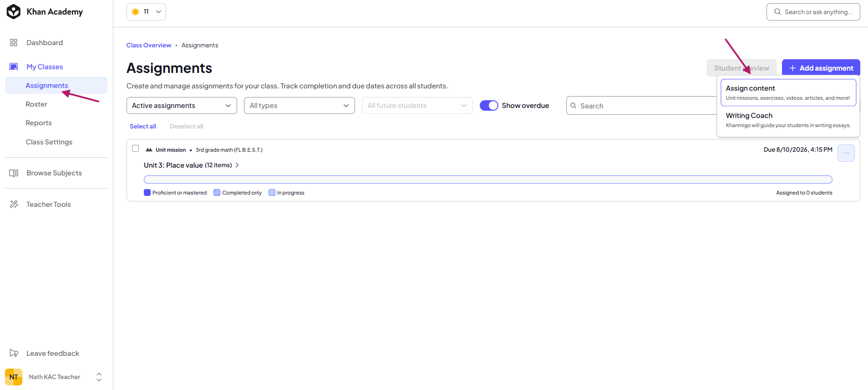Choose Writing Coach from the menu
Viewport: 868px width, 390px height.
[788, 120]
